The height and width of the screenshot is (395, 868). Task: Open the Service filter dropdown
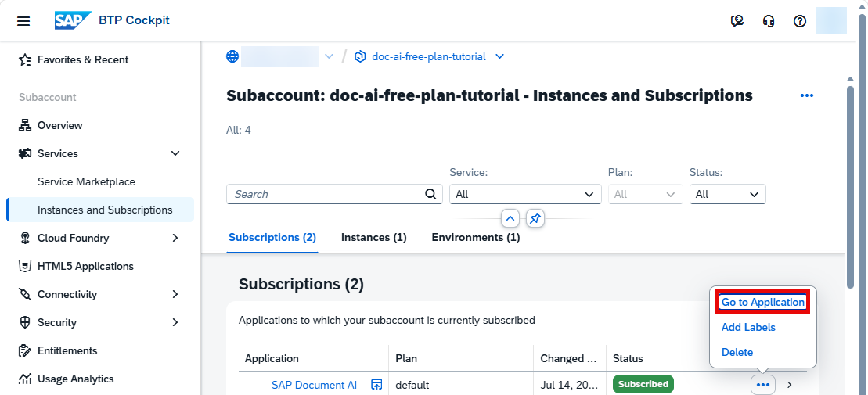(x=525, y=194)
